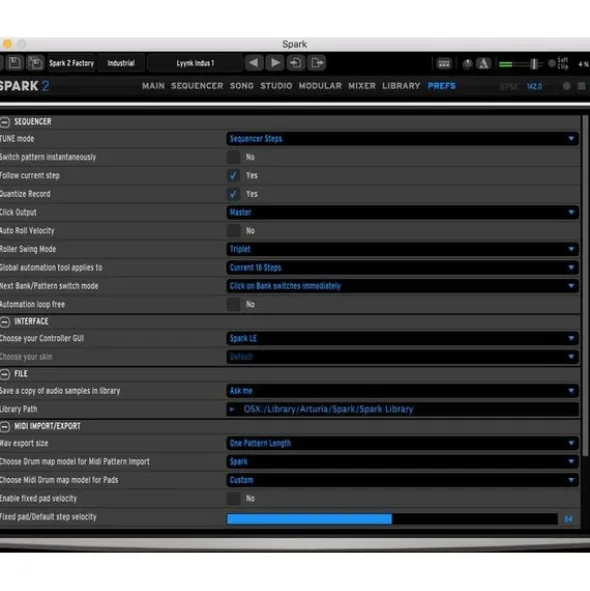Collapse the SEQUENCER preferences section
590x591 pixels.
click(x=5, y=122)
